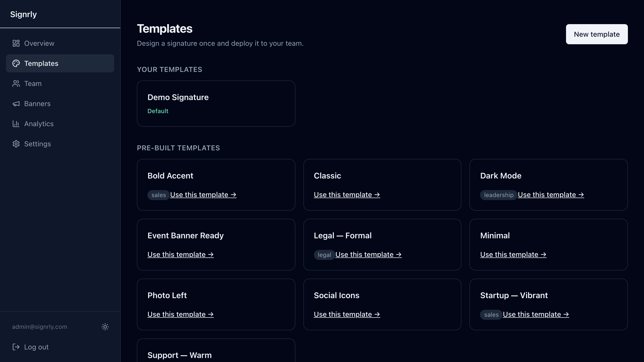The image size is (644, 362).
Task: Click the Templates page heading
Action: point(165,29)
